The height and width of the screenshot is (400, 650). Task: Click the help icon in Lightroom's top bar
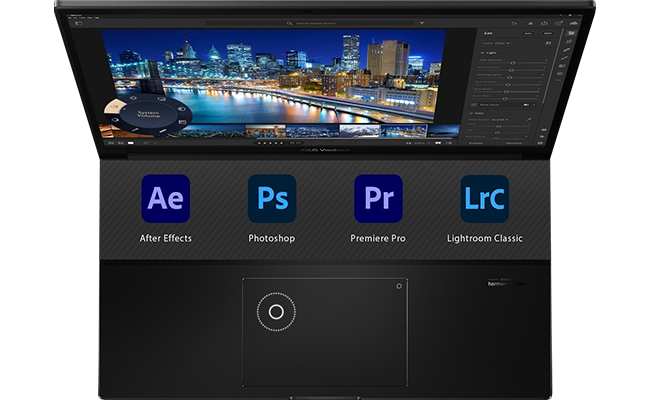[x=558, y=23]
